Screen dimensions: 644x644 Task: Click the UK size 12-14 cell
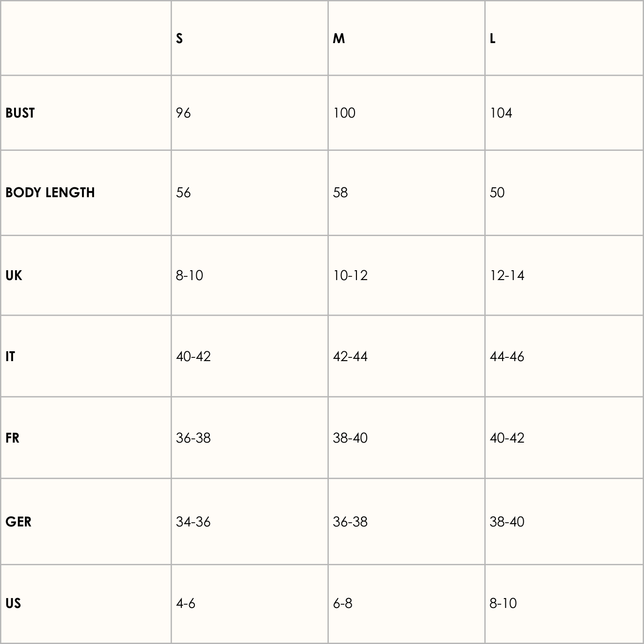pos(507,275)
